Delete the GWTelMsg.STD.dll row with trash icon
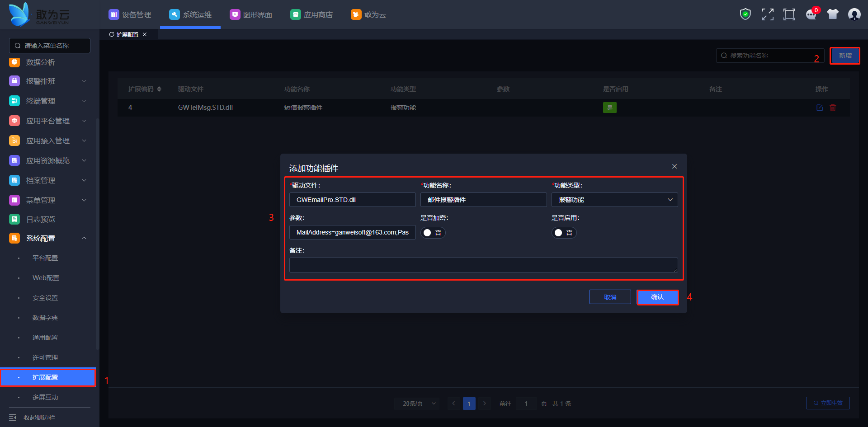The width and height of the screenshot is (868, 427). (x=833, y=108)
